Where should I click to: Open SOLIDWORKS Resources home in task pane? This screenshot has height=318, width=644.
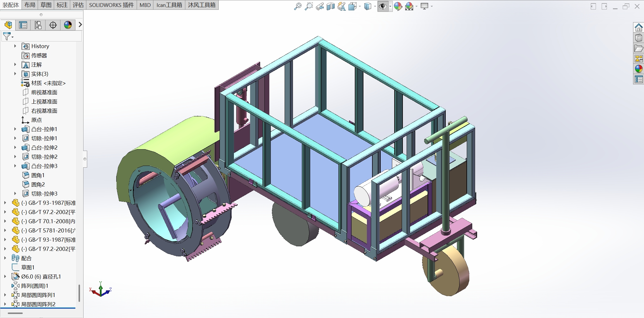coord(639,28)
